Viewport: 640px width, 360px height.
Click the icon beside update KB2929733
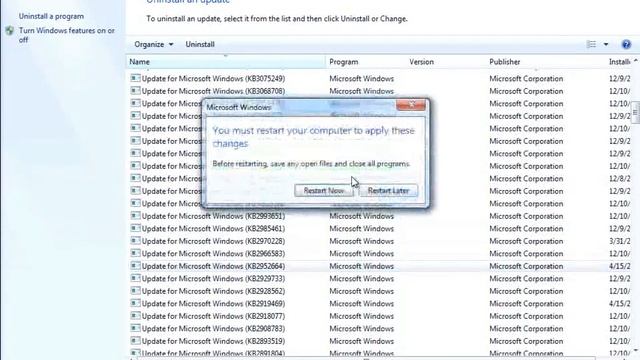(x=135, y=278)
